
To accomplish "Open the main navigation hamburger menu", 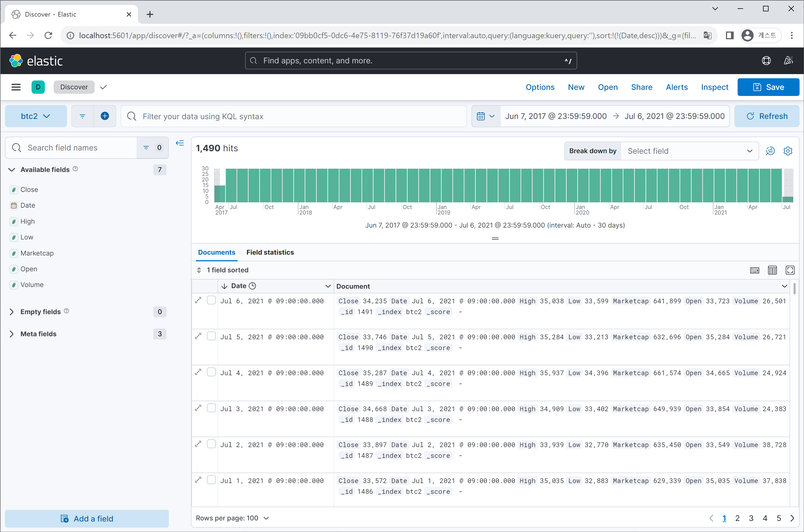I will point(16,87).
